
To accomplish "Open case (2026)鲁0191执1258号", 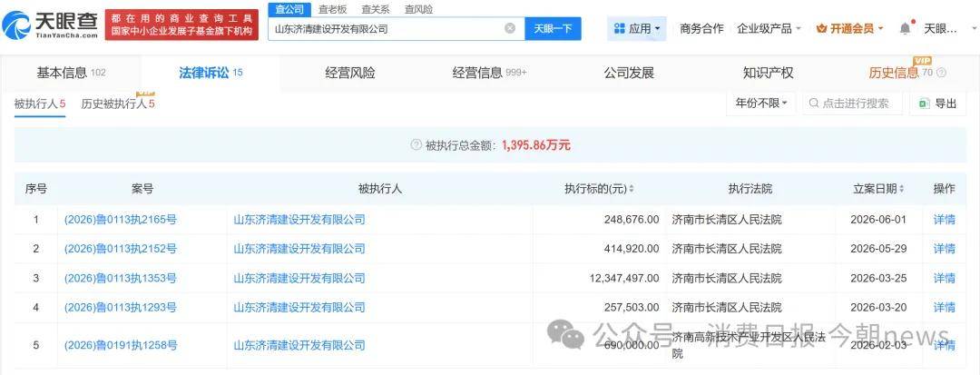I will [121, 345].
